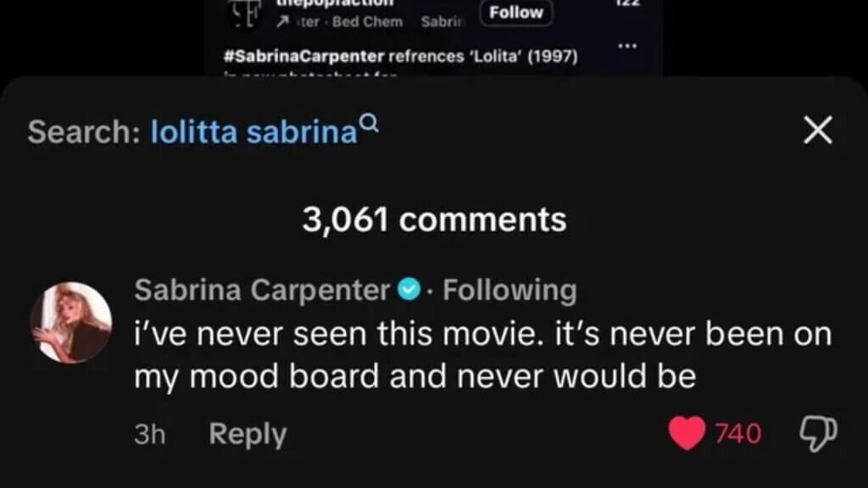Screen dimensions: 868x488
Task: Click the Following label next to name
Action: 509,290
